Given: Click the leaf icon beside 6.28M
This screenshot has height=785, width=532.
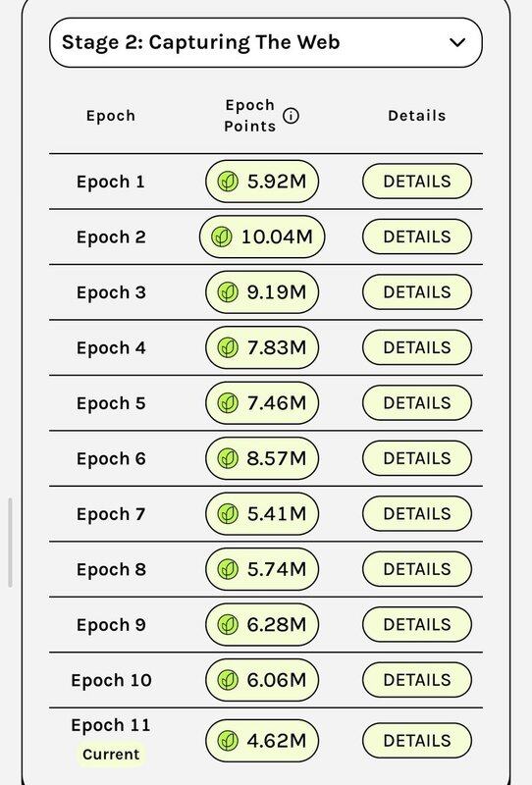Looking at the screenshot, I should point(228,624).
